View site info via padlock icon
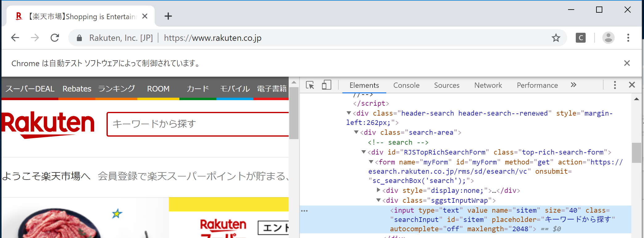This screenshot has width=644, height=238. click(x=79, y=38)
